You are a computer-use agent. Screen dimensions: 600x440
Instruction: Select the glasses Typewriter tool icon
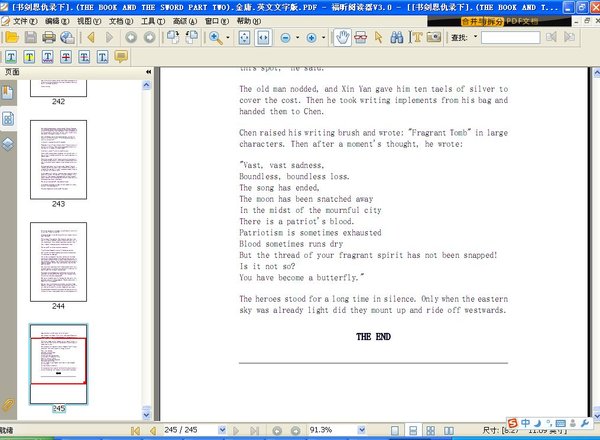point(360,37)
